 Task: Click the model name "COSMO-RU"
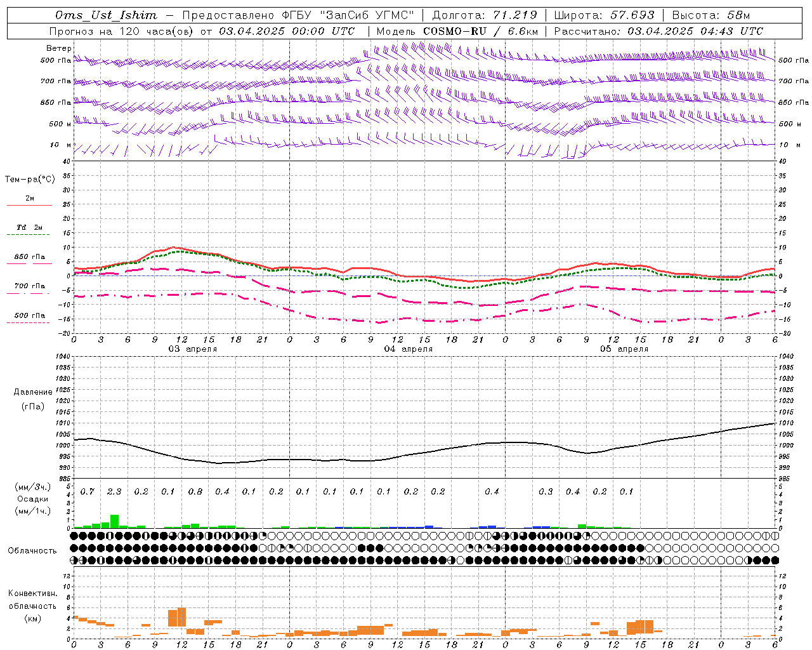(453, 31)
